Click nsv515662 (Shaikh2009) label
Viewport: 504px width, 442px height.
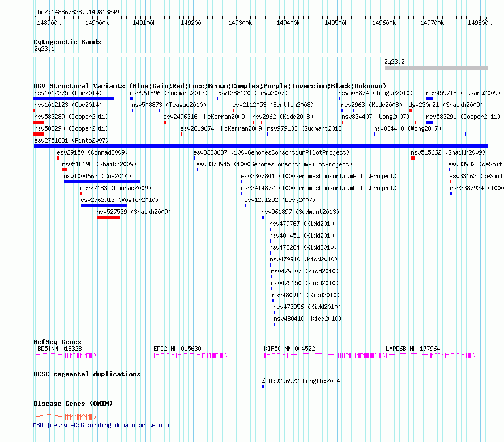tap(448, 152)
